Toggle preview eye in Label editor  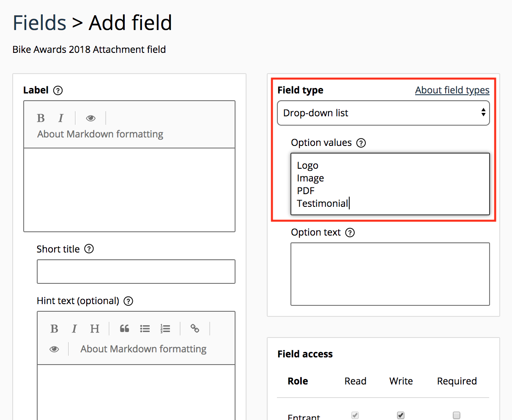[90, 118]
